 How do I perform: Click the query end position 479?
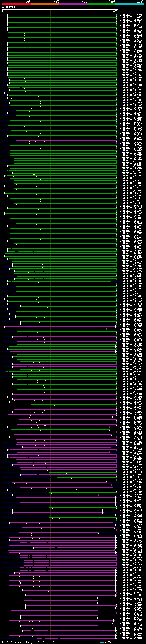tap(115, 11)
